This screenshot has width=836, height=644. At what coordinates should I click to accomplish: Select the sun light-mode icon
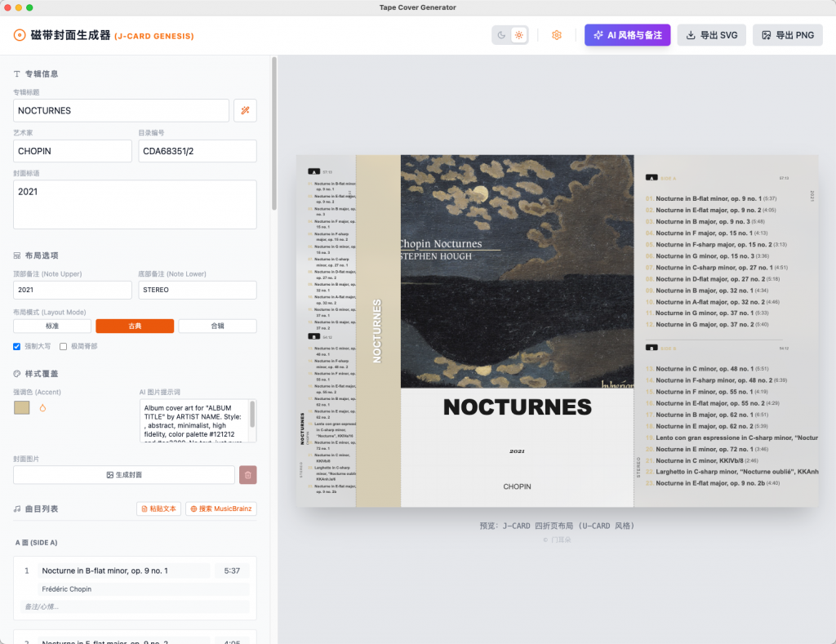pyautogui.click(x=518, y=35)
